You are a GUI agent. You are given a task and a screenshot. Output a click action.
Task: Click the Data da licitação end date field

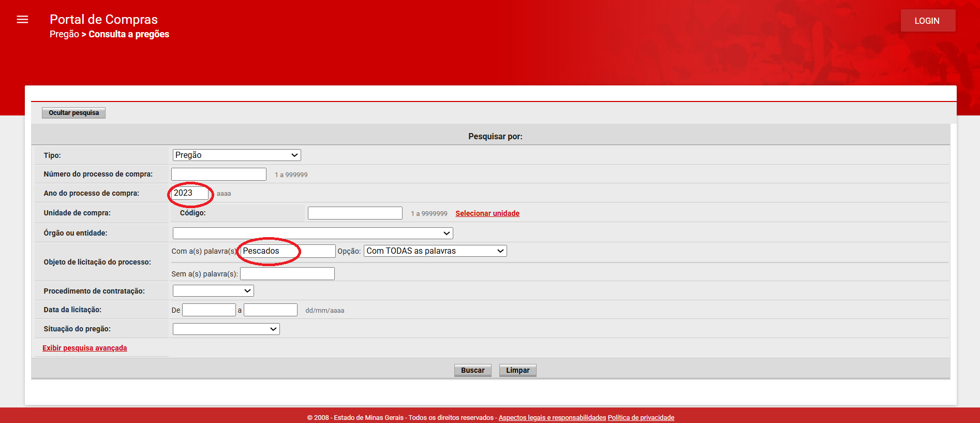point(271,310)
